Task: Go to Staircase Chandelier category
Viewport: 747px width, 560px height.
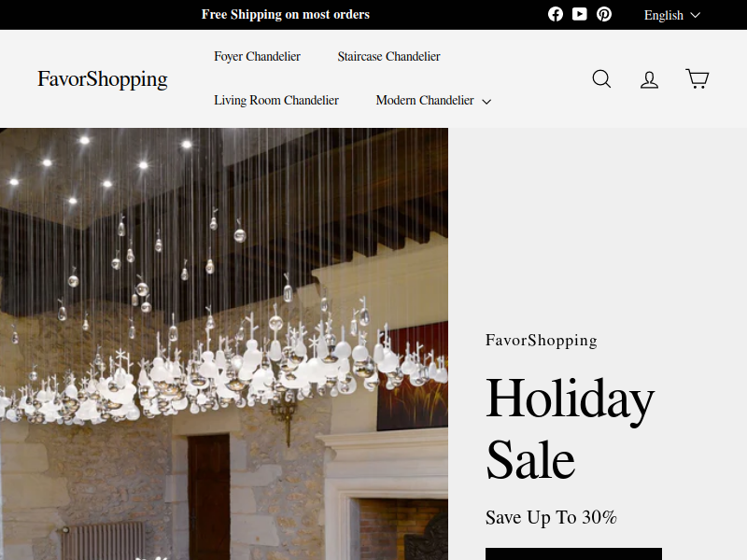Action: tap(388, 56)
